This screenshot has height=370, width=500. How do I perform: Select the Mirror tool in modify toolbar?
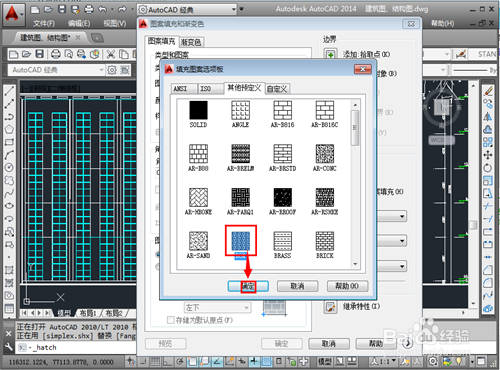[x=488, y=116]
